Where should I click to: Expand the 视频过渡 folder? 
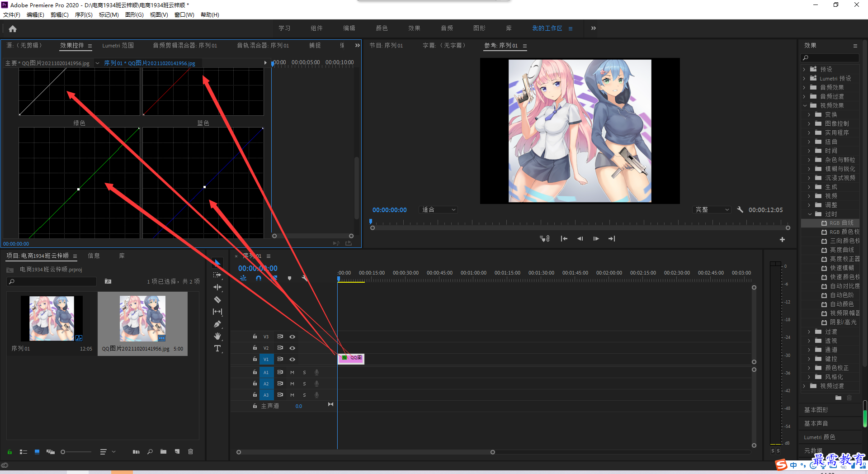804,386
